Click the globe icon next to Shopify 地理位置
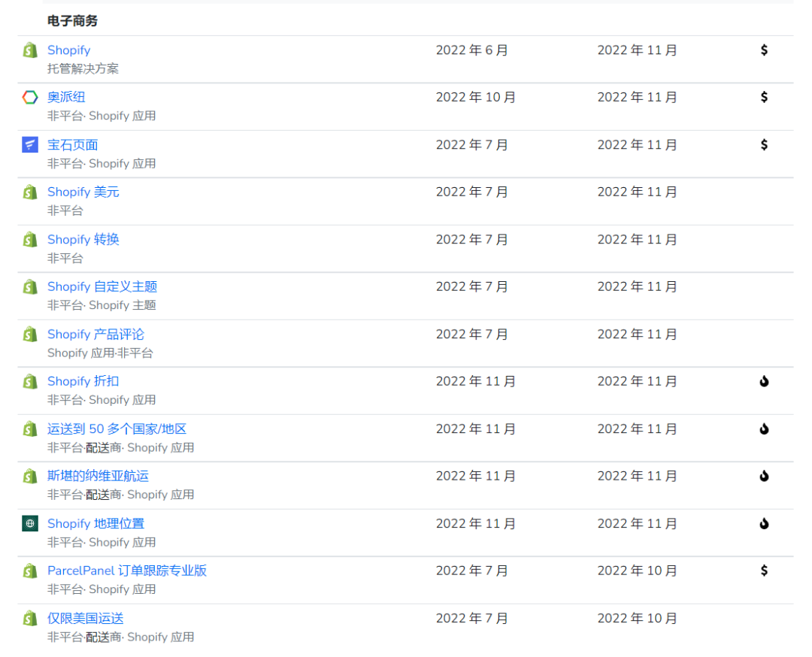This screenshot has width=812, height=657. [30, 523]
